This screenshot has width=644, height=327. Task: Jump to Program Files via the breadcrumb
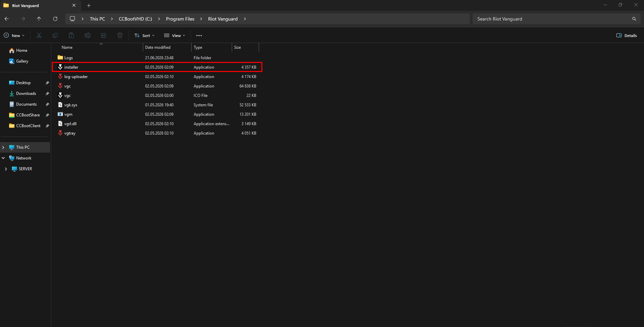180,19
